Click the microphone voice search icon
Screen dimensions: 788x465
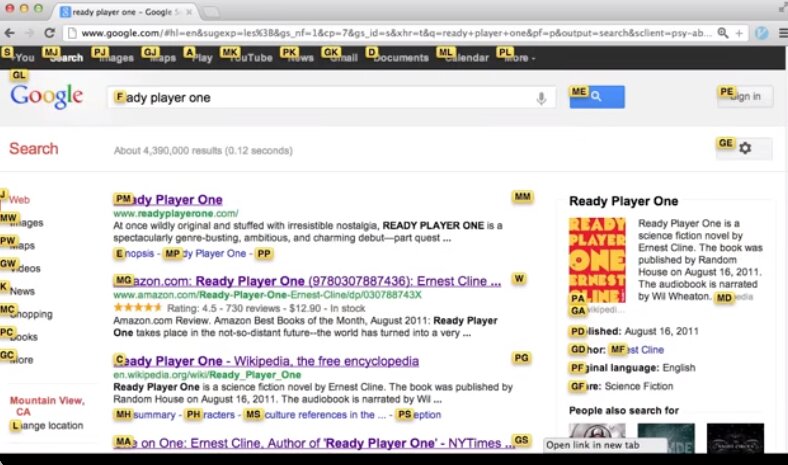[541, 98]
